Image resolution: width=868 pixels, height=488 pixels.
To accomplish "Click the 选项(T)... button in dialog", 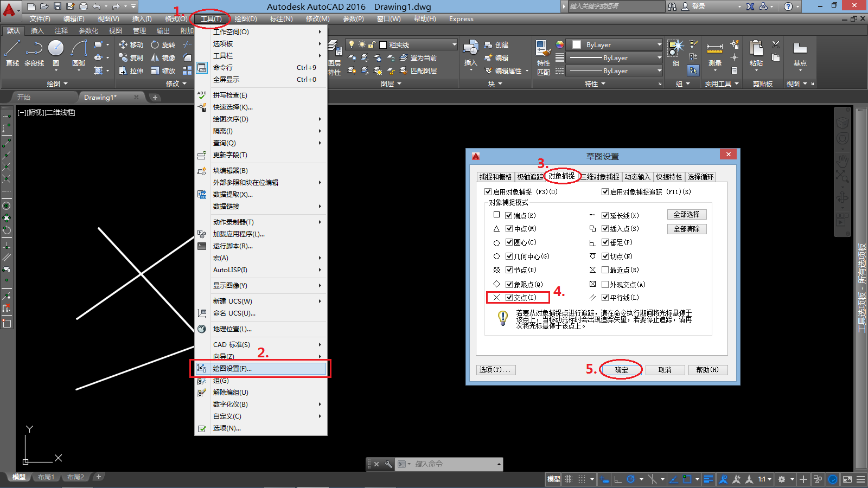I will coord(496,370).
